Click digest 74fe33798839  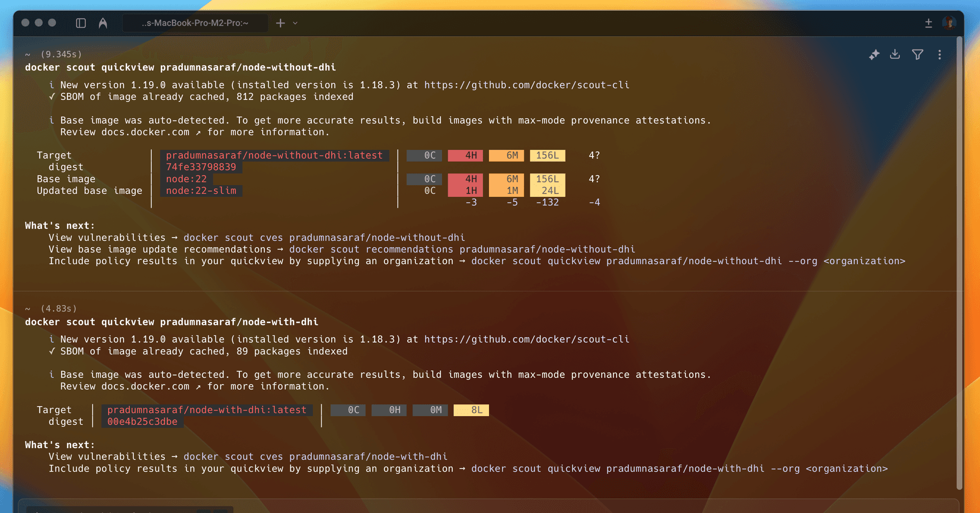click(x=201, y=167)
